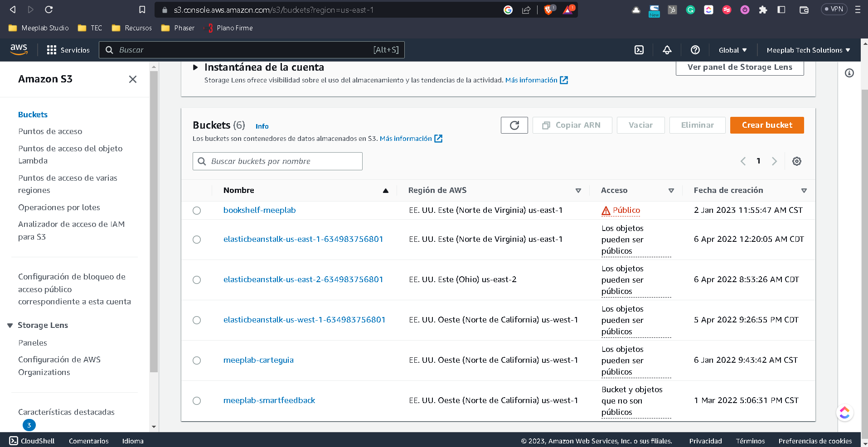
Task: Open the info panel icon at right
Action: pos(849,73)
